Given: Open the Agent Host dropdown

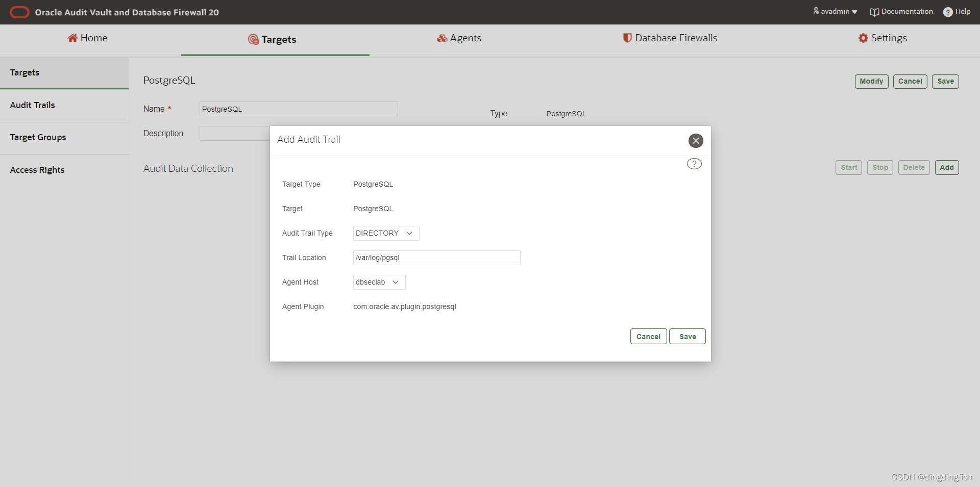Looking at the screenshot, I should (379, 283).
